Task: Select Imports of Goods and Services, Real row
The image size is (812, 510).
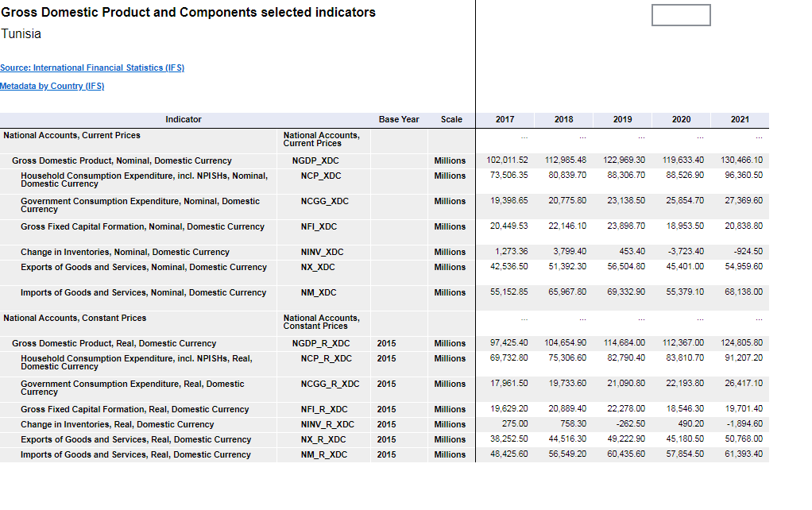Action: [x=135, y=454]
